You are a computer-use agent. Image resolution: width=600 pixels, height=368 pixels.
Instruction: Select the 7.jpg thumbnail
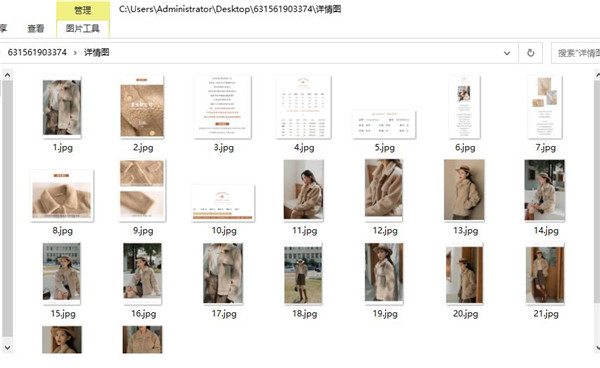pyautogui.click(x=545, y=107)
